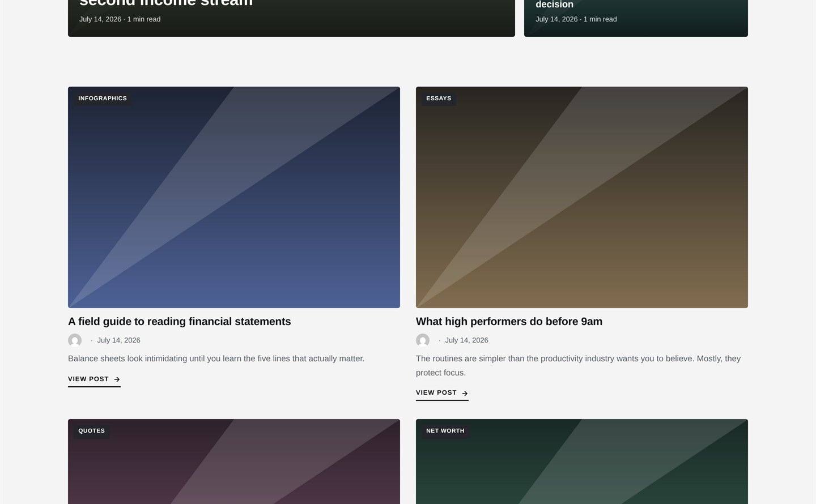Open the green NET WORTH post thumbnail
Screen dimensions: 816x504
(582, 462)
